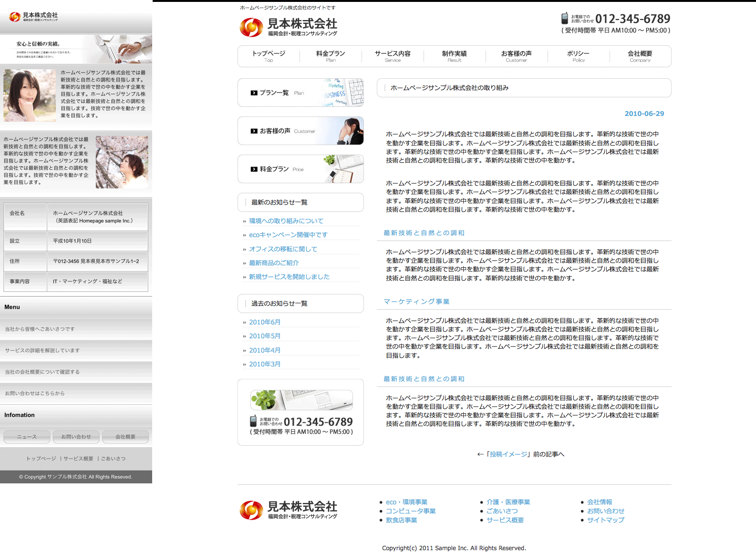Screen dimensions: 756x554
Task: Open 環境への取り組みについて news link
Action: tap(286, 221)
